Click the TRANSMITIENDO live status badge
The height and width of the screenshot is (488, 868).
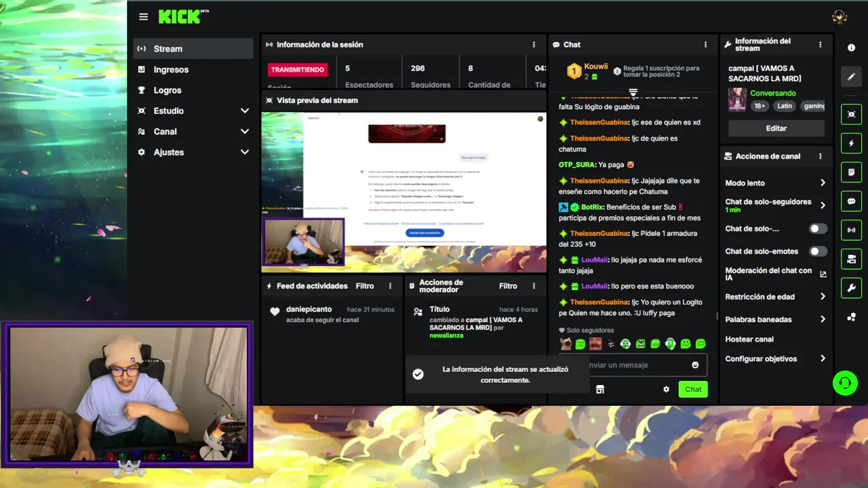298,69
